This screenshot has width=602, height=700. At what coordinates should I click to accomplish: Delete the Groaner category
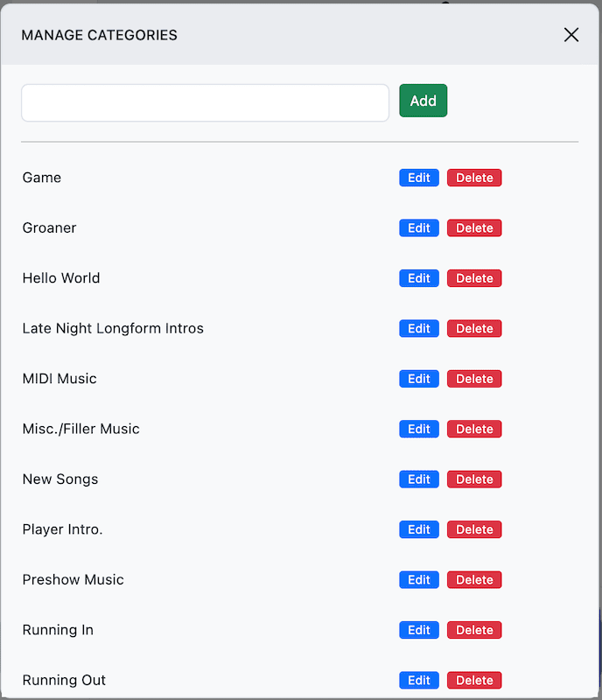pyautogui.click(x=474, y=227)
